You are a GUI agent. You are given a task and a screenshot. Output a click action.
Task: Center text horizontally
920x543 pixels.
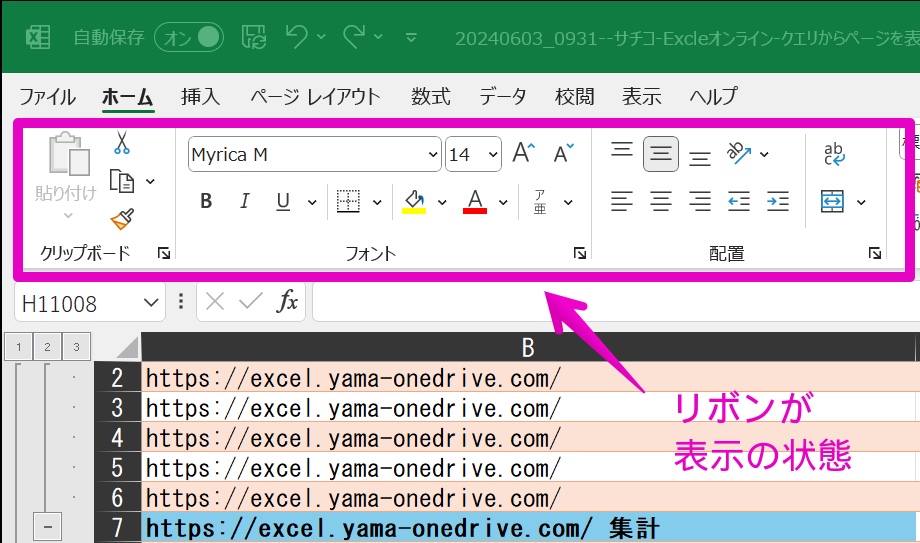(x=661, y=201)
